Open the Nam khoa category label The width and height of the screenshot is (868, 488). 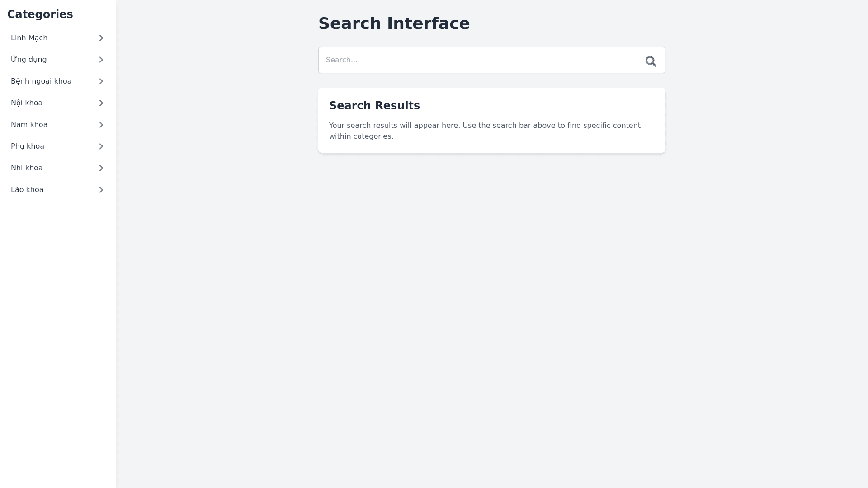(x=29, y=125)
